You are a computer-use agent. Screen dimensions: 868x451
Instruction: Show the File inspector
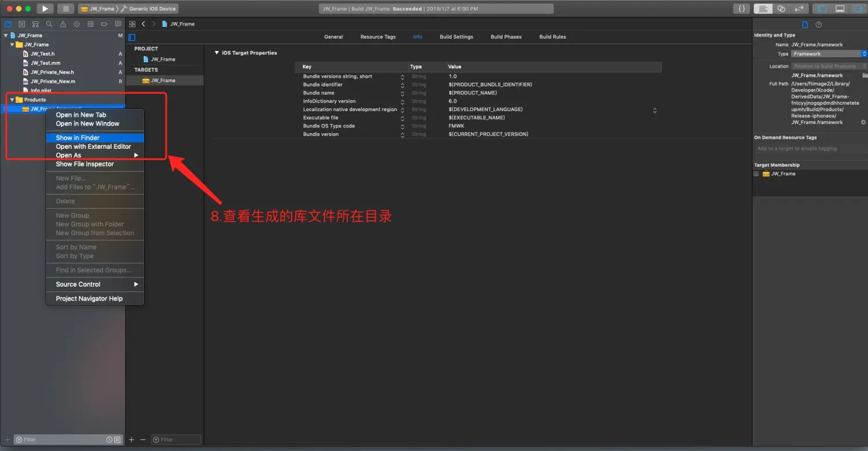[x=805, y=24]
